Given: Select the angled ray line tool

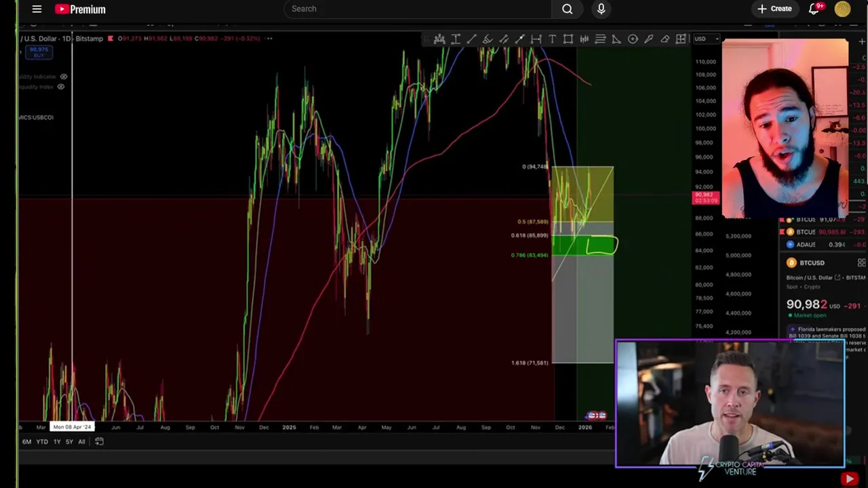Looking at the screenshot, I should 488,39.
